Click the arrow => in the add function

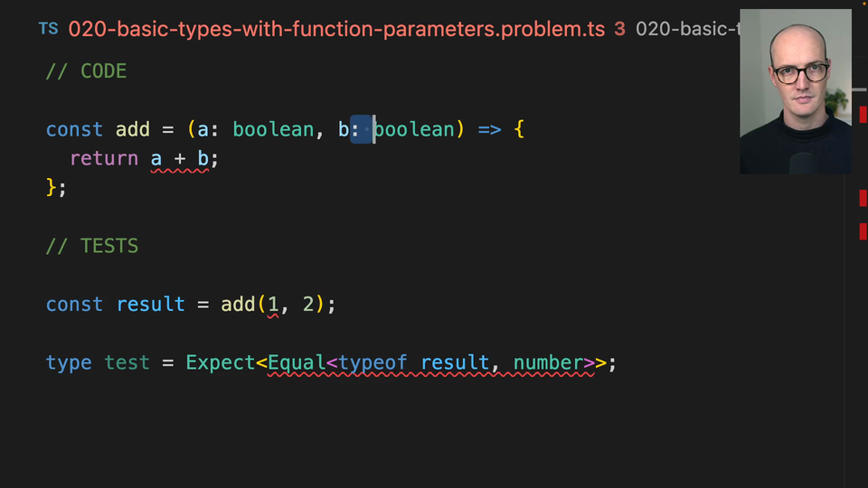coord(489,129)
